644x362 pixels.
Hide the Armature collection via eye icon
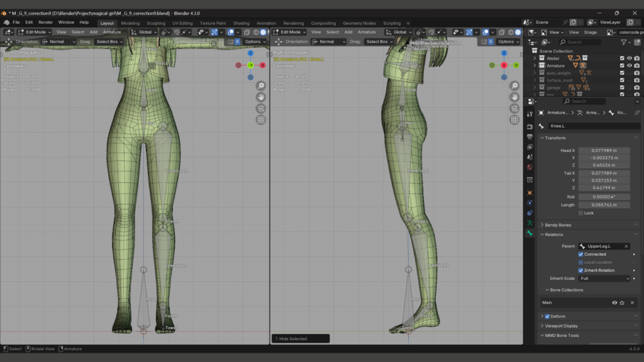tap(629, 65)
